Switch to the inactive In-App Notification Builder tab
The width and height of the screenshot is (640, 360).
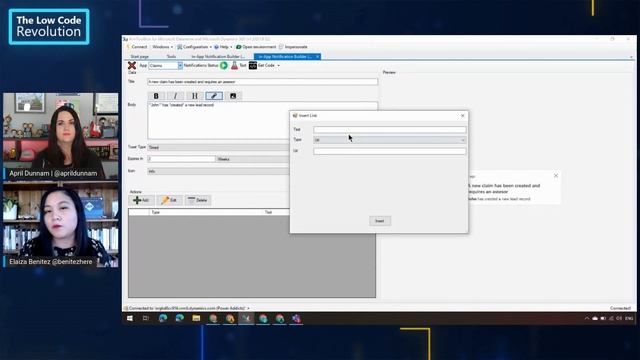click(218, 57)
